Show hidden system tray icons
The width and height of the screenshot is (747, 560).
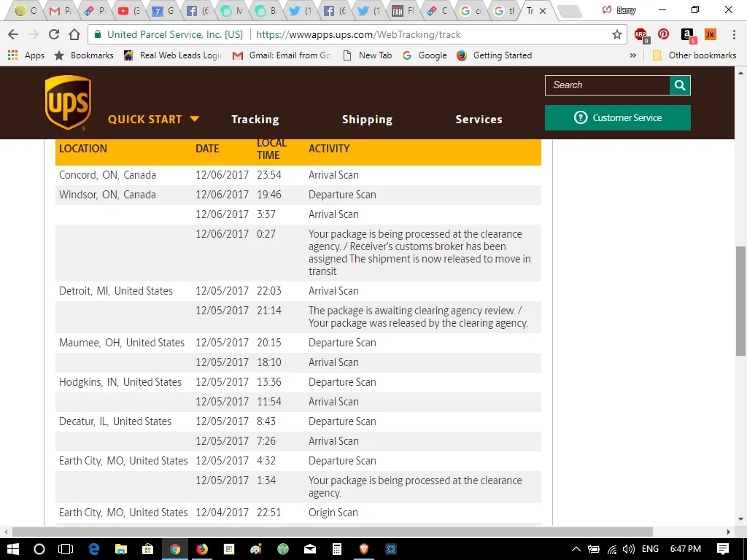tap(576, 549)
